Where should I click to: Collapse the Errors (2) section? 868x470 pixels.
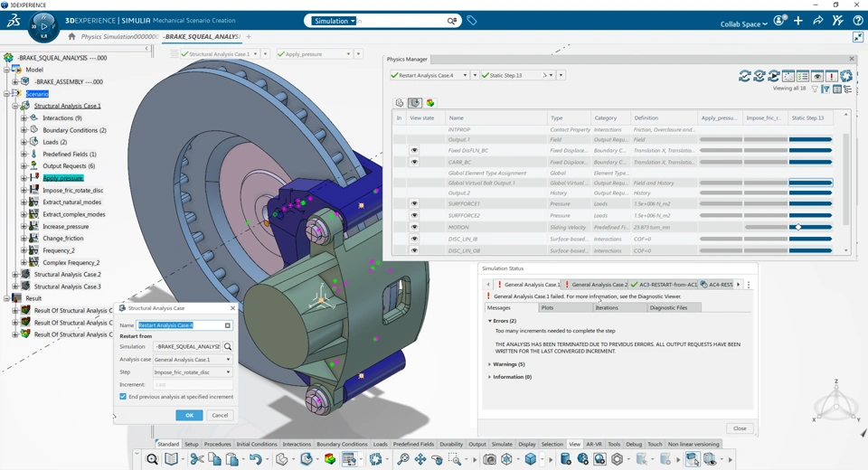coord(489,321)
